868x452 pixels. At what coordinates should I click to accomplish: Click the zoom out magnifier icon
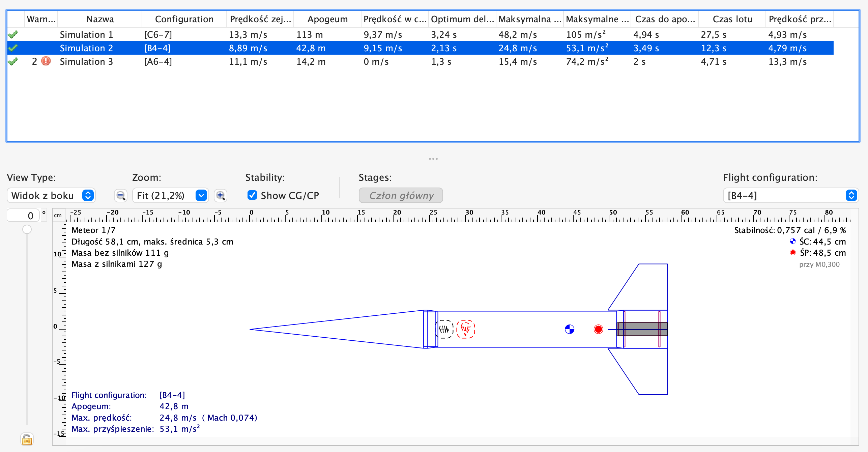click(x=120, y=196)
